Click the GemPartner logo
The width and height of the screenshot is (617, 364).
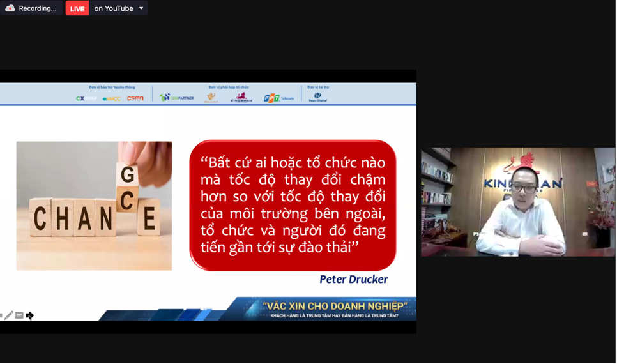(177, 98)
